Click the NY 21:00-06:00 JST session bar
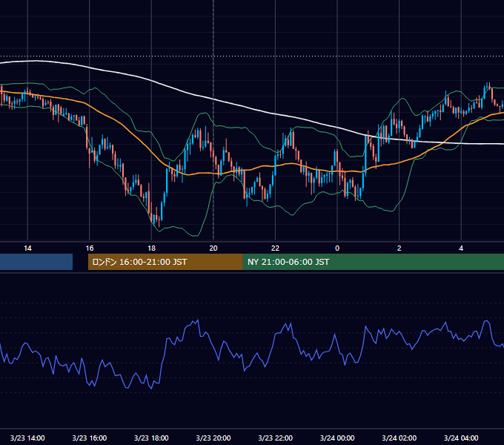504x445 pixels. [x=374, y=262]
